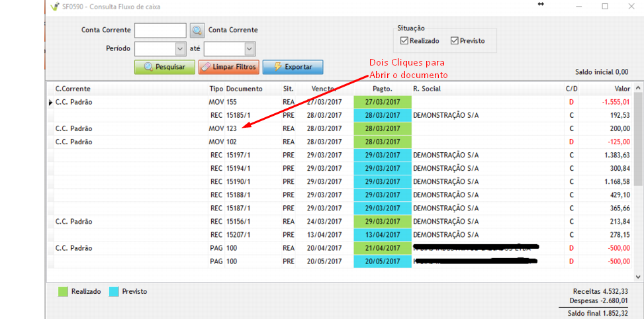The width and height of the screenshot is (644, 319).
Task: Click the scroll up arrow of the grid
Action: [638, 88]
